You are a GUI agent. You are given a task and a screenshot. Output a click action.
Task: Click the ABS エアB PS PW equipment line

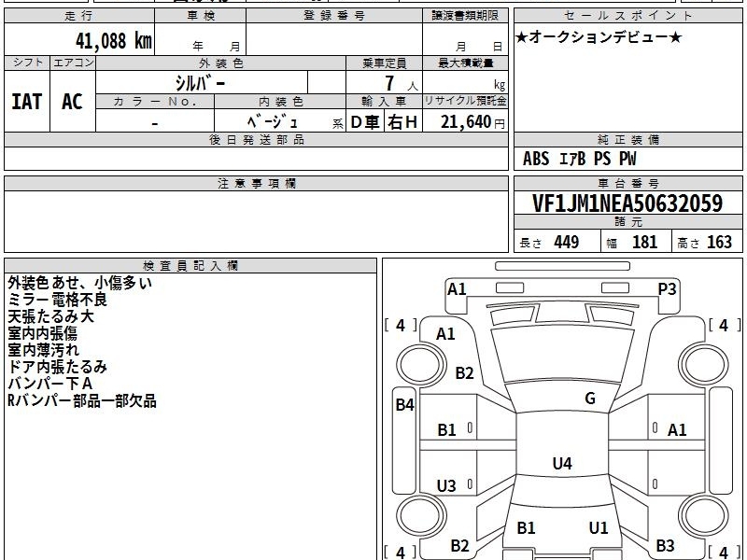(579, 159)
